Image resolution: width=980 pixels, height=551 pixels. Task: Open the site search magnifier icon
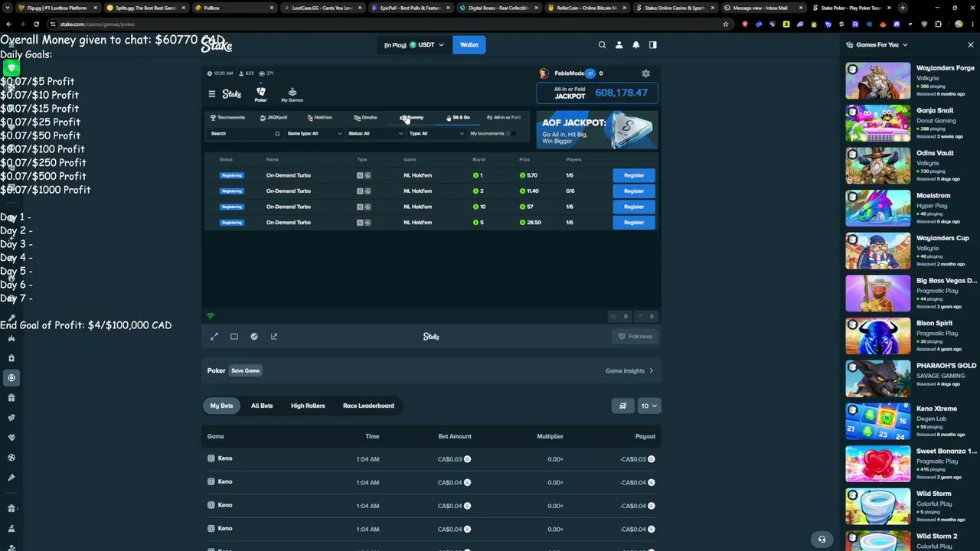click(602, 45)
